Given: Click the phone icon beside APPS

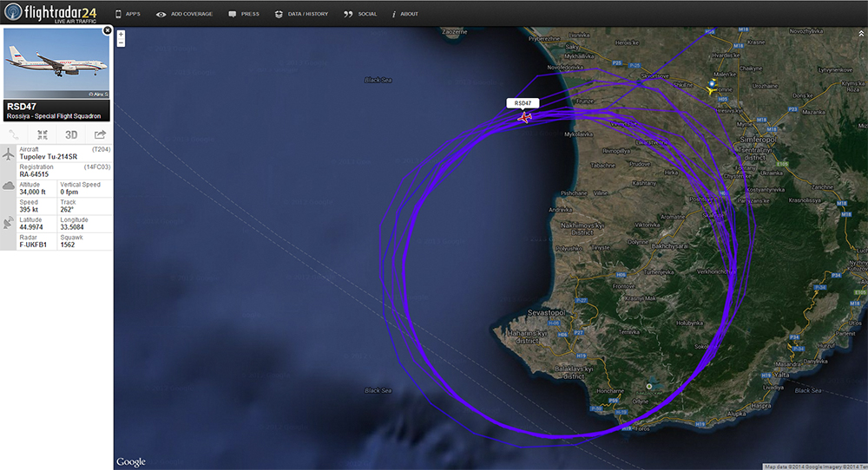Looking at the screenshot, I should (x=118, y=14).
